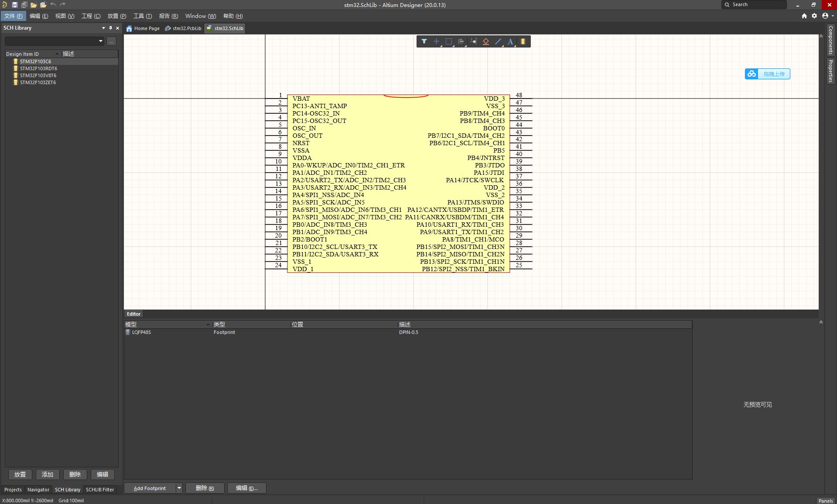Open the Add Footprint dropdown arrow
Image resolution: width=837 pixels, height=504 pixels.
[179, 488]
